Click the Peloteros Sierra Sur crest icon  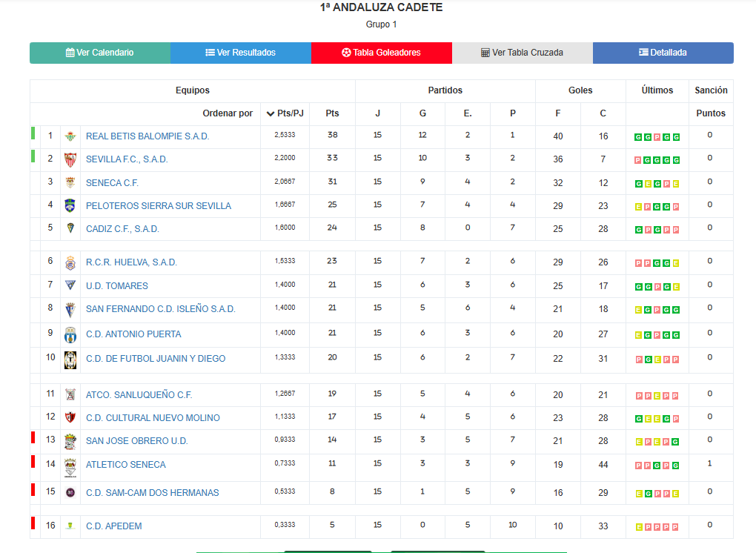click(70, 206)
